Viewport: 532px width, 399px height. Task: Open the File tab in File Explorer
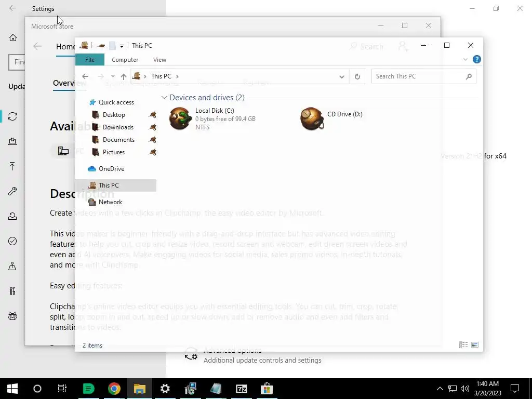pos(89,60)
